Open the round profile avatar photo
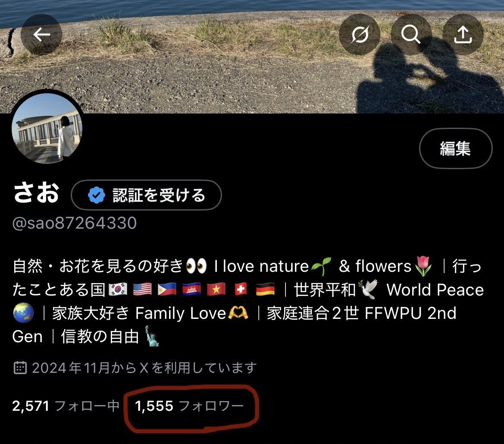This screenshot has width=504, height=444. point(47,128)
